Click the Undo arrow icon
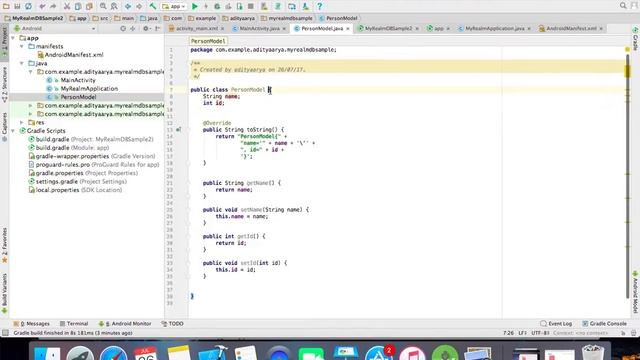 [x=42, y=6]
